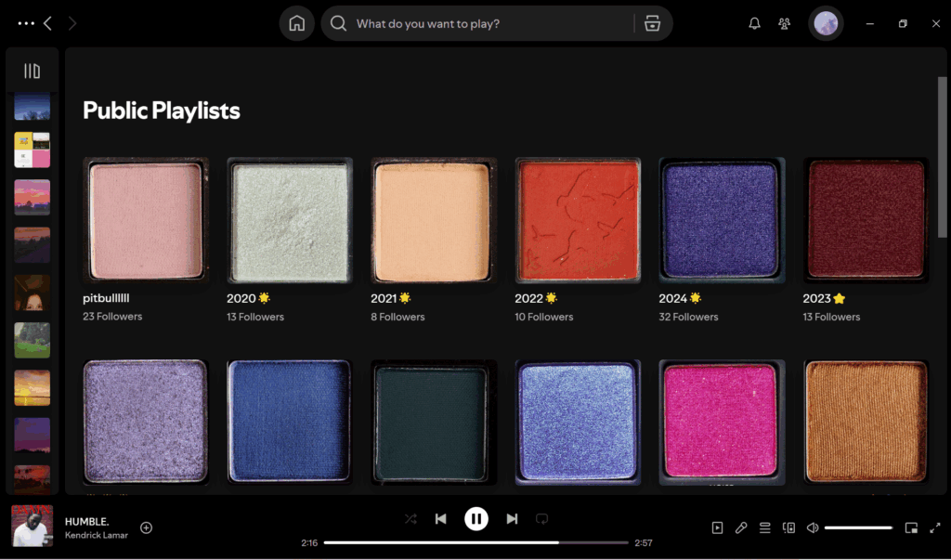Open Connect to a device

click(788, 527)
